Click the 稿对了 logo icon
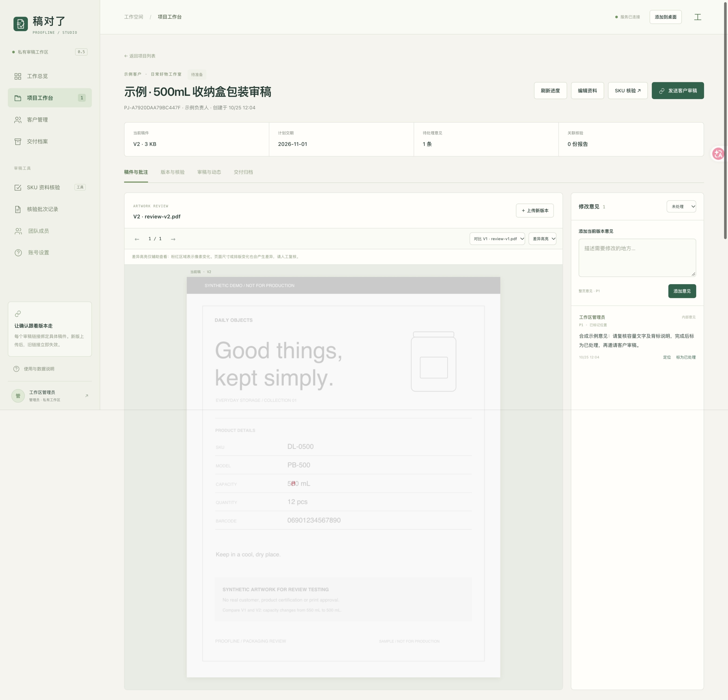The height and width of the screenshot is (700, 728). click(x=20, y=24)
